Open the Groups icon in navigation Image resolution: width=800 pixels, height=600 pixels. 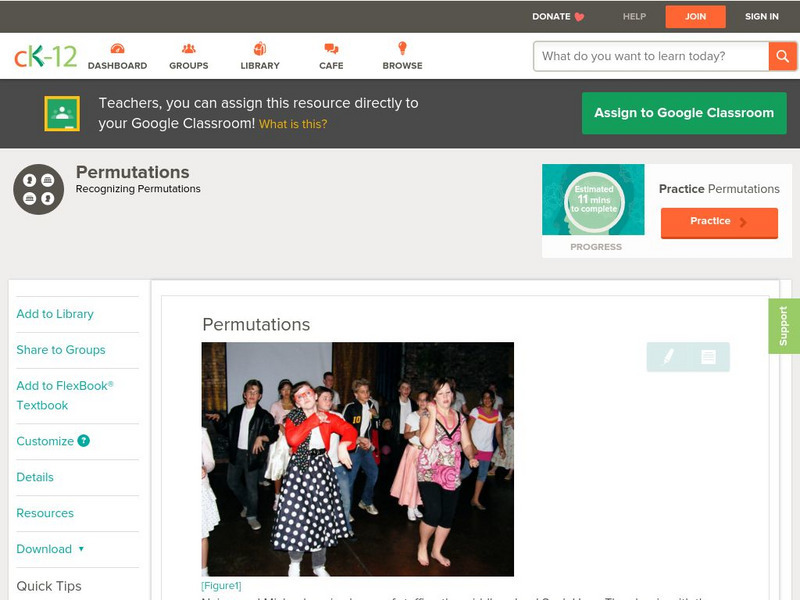[x=188, y=49]
